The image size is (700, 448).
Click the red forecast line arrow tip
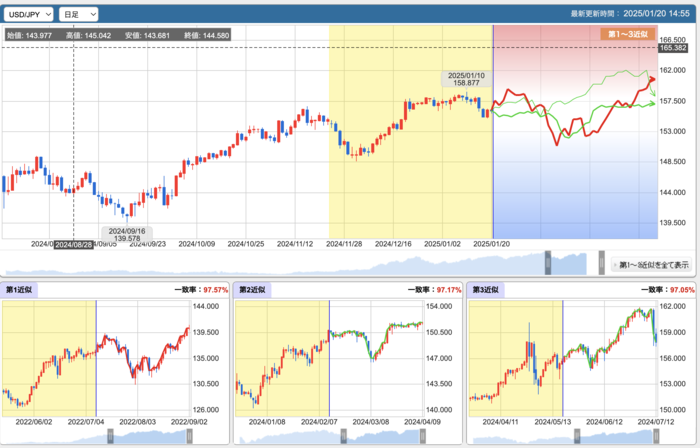pos(652,79)
